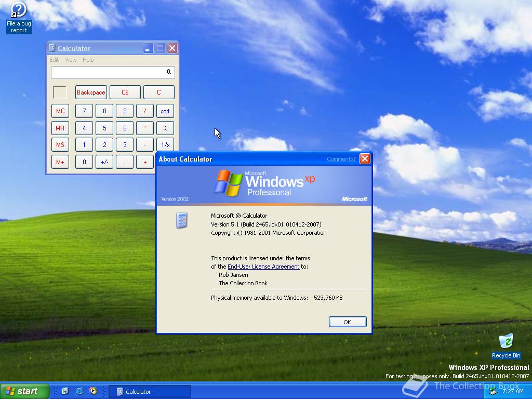Viewport: 532px width, 399px height.
Task: Open the Help menu in Calculator
Action: [x=88, y=60]
